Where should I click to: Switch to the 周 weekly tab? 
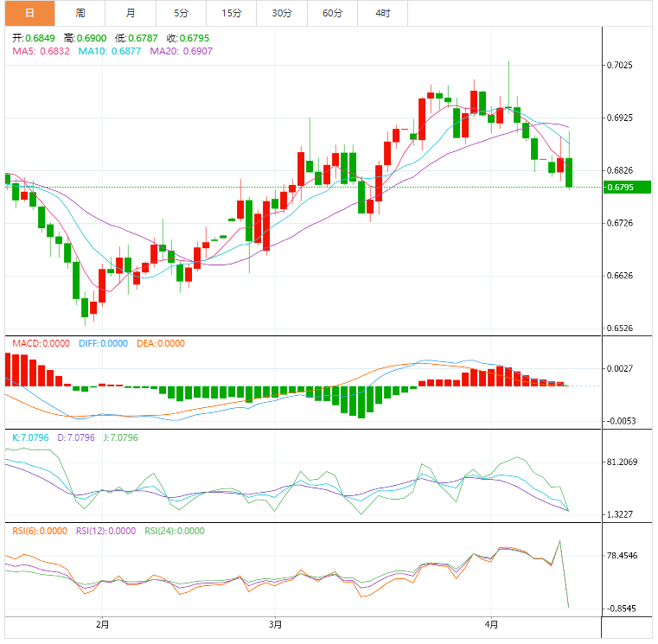point(80,13)
